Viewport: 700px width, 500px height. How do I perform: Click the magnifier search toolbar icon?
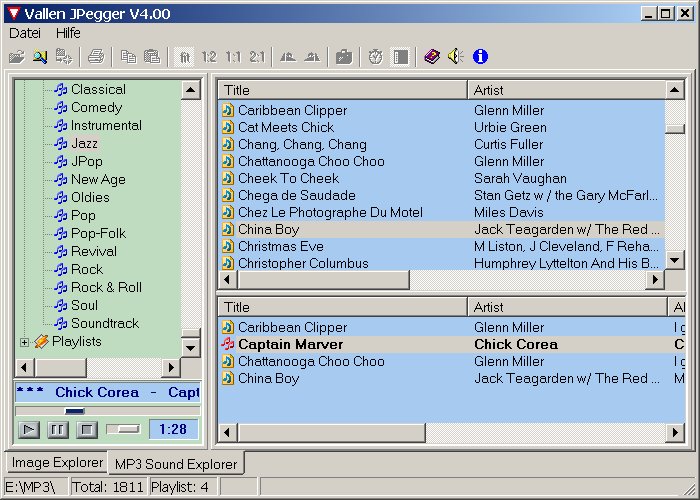(x=40, y=57)
